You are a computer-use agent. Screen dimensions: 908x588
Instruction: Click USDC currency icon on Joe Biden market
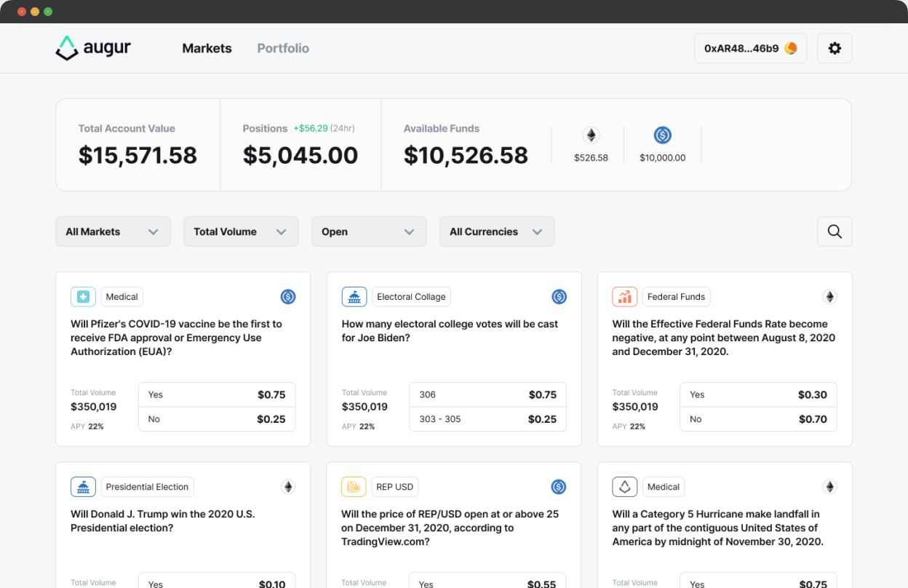click(x=559, y=297)
